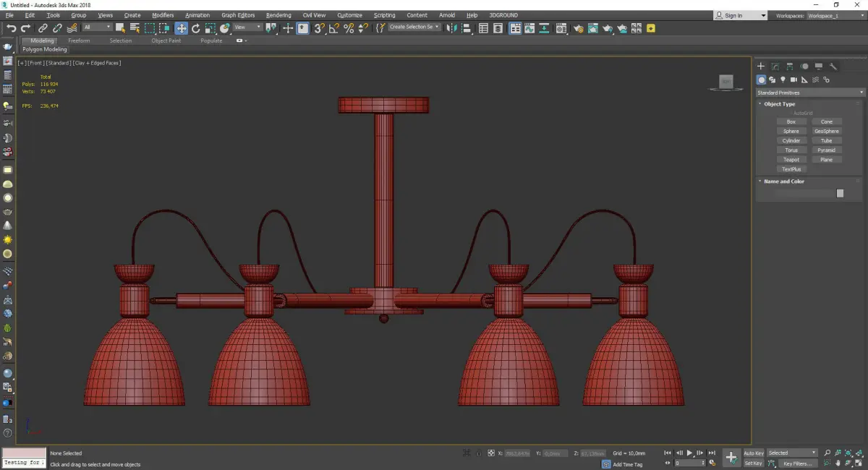Viewport: 868px width, 470px height.
Task: Toggle the selection lock icon
Action: (478, 453)
